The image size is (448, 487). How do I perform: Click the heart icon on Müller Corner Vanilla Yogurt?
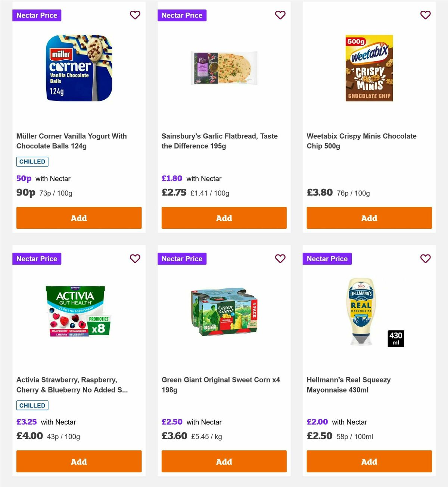click(x=135, y=15)
